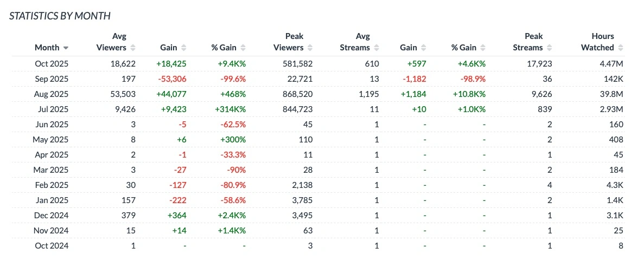The height and width of the screenshot is (267, 644).
Task: Click sort icon beside first Gain column
Action: pyautogui.click(x=183, y=48)
